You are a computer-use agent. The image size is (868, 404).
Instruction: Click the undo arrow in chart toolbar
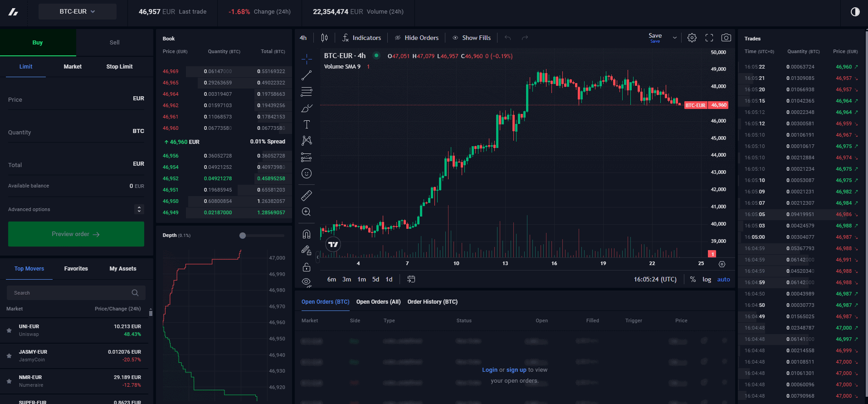click(x=507, y=38)
